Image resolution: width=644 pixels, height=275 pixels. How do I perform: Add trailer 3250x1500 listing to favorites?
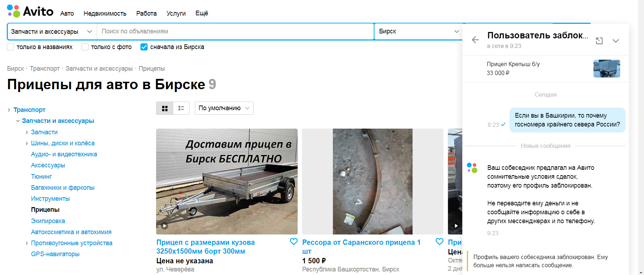point(294,242)
